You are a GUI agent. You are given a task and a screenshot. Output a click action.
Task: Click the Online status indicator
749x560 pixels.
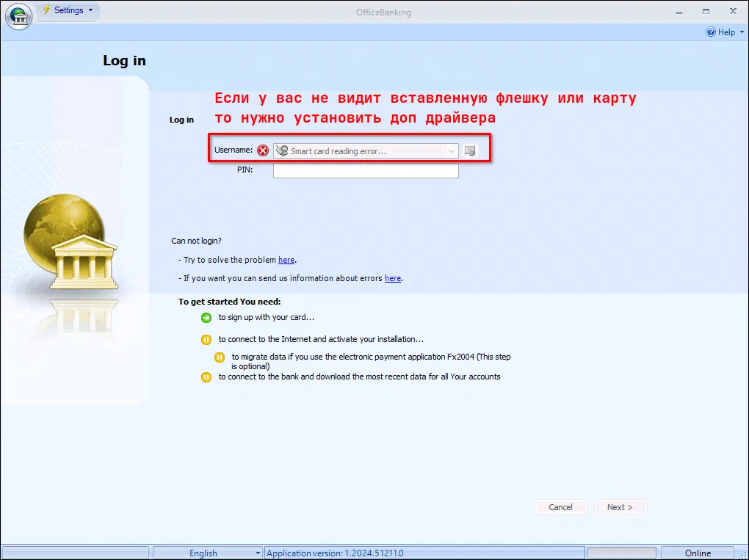coord(697,553)
